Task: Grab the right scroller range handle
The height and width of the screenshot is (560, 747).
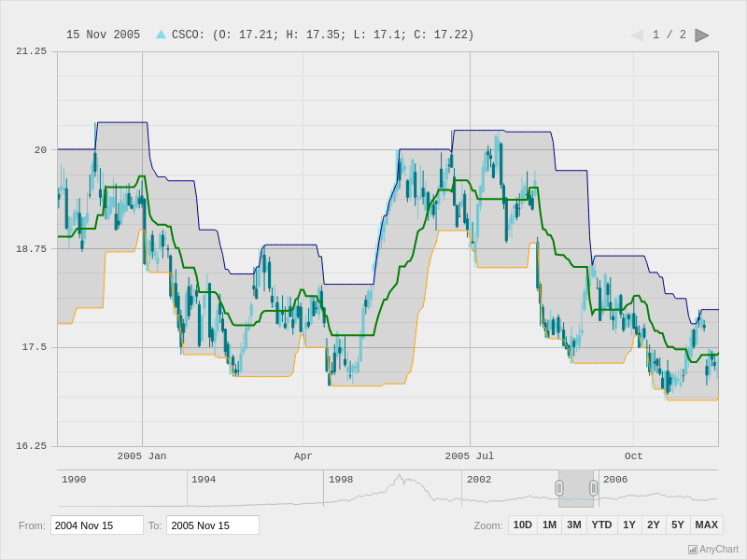Action: click(594, 488)
